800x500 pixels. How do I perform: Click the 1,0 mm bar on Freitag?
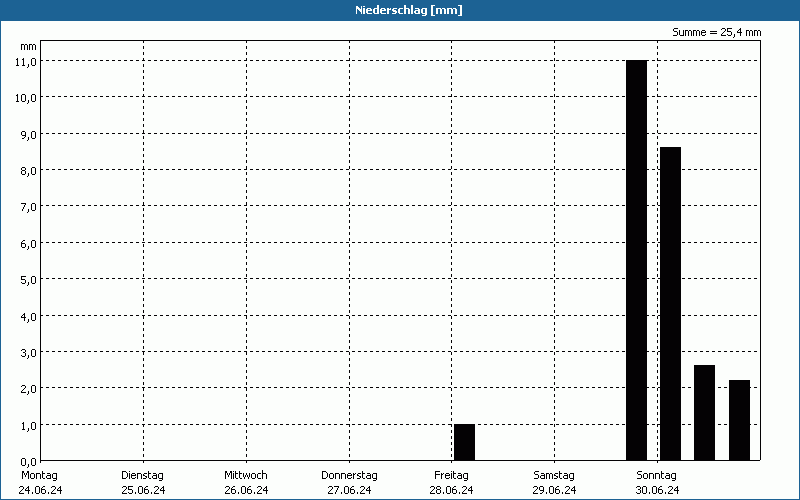(464, 442)
